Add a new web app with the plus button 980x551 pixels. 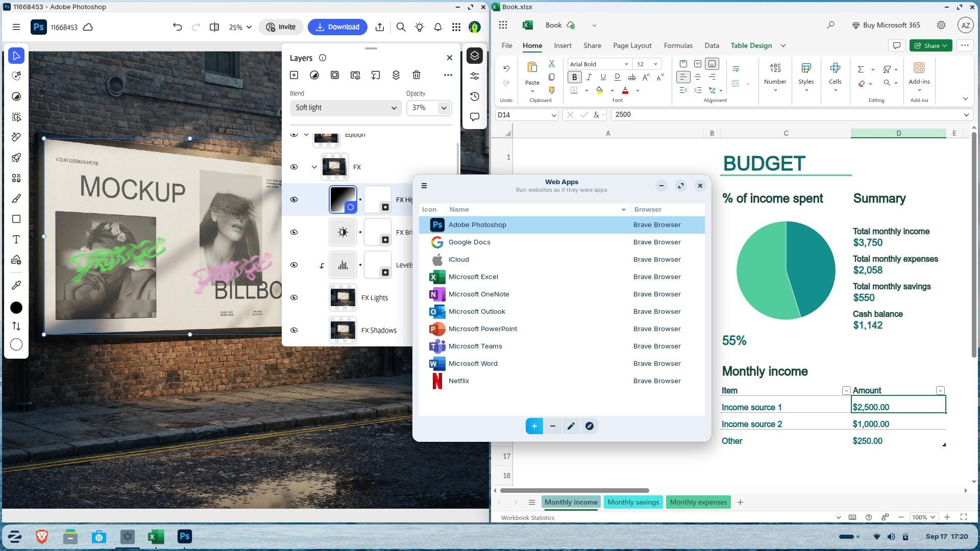tap(534, 426)
